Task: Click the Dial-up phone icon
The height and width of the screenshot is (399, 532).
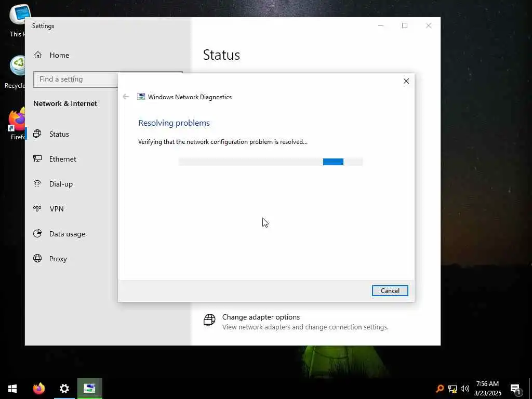Action: [37, 183]
